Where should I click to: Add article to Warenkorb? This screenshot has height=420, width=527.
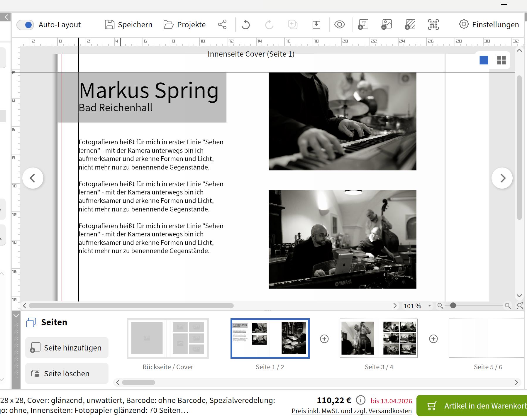click(472, 406)
